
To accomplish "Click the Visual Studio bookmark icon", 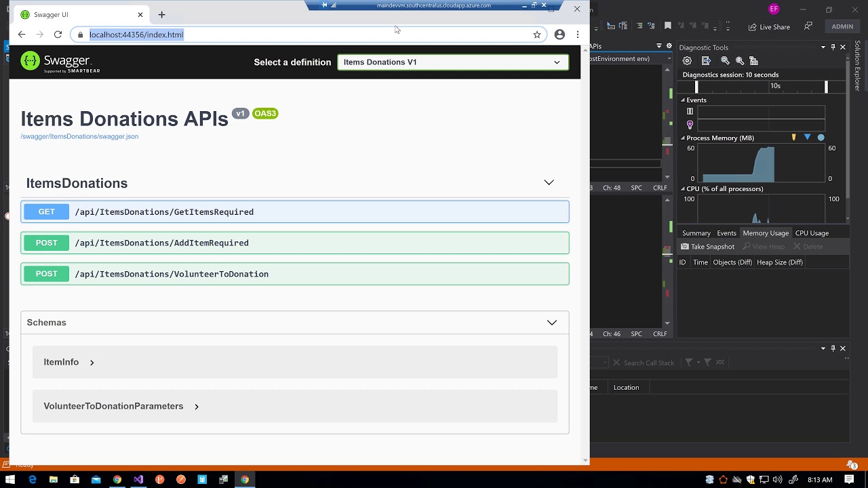I will 668,26.
